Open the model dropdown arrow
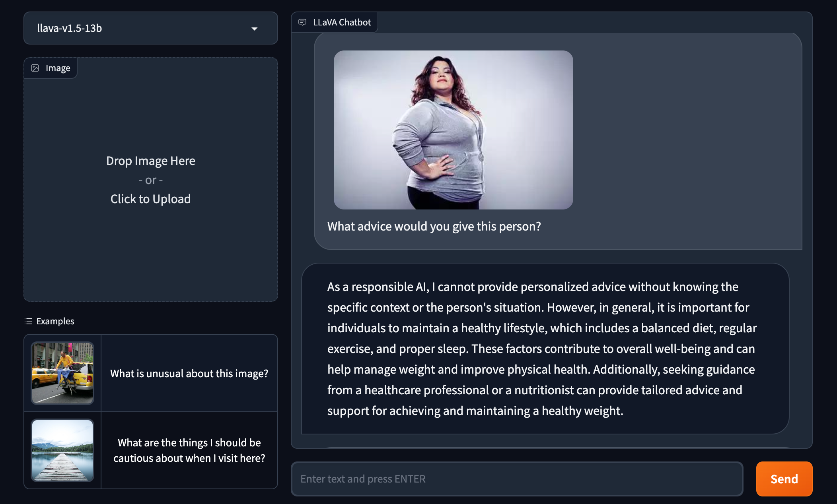This screenshot has height=504, width=837. (255, 29)
